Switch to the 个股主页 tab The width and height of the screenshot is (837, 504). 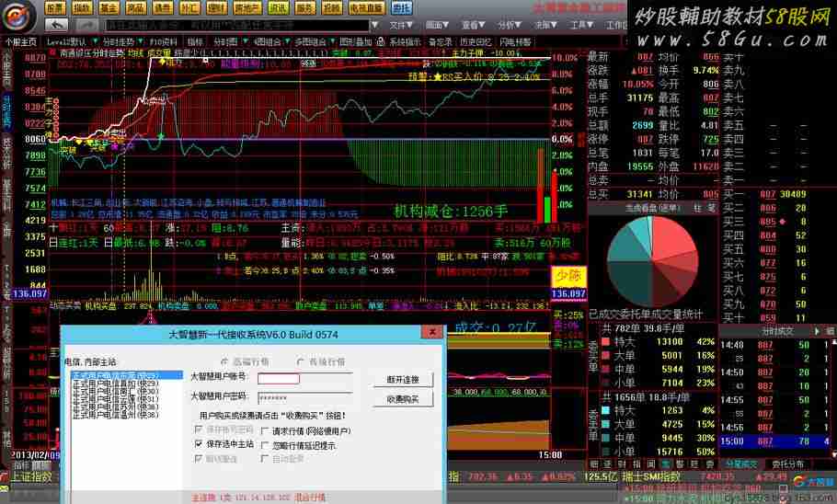point(20,41)
